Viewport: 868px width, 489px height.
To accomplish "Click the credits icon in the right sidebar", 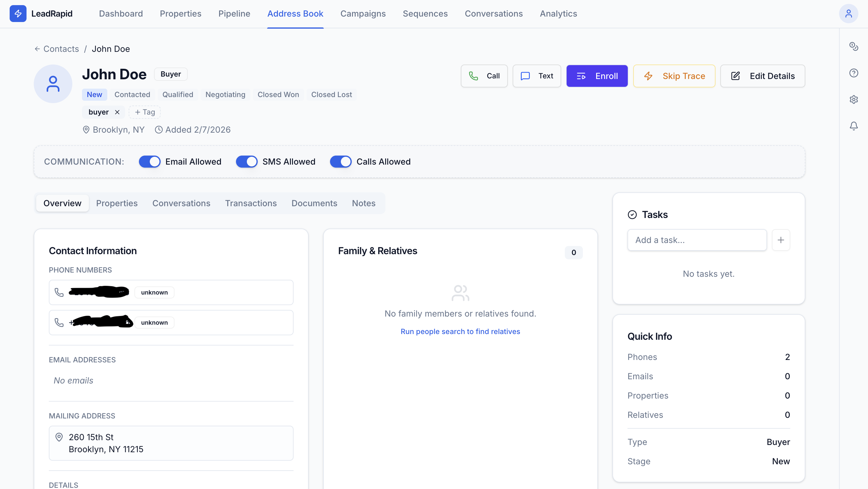I will 854,46.
